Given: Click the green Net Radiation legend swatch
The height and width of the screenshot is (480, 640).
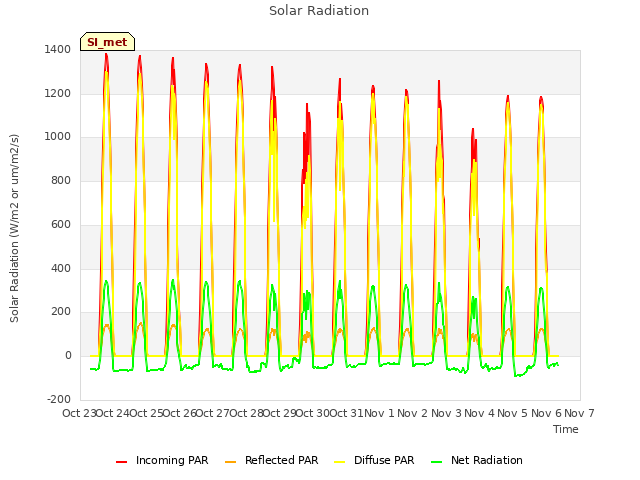Looking at the screenshot, I should click(x=437, y=461).
